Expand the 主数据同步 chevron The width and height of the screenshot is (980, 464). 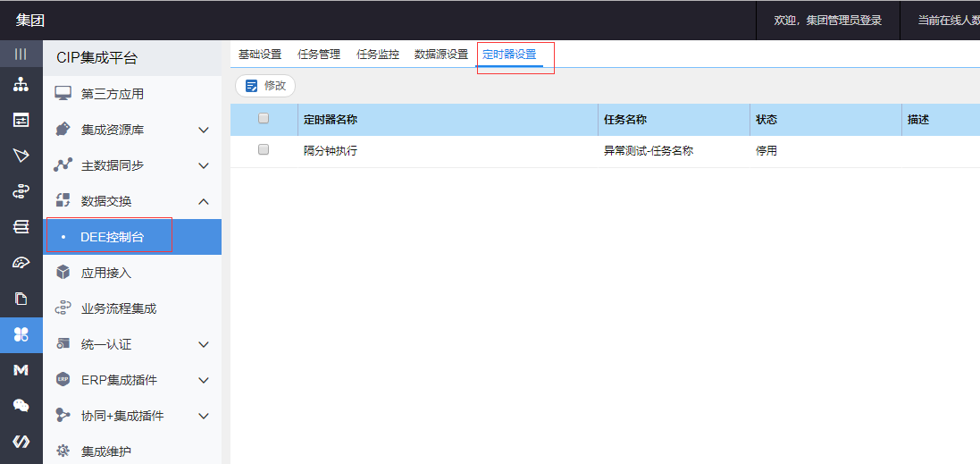tap(203, 165)
